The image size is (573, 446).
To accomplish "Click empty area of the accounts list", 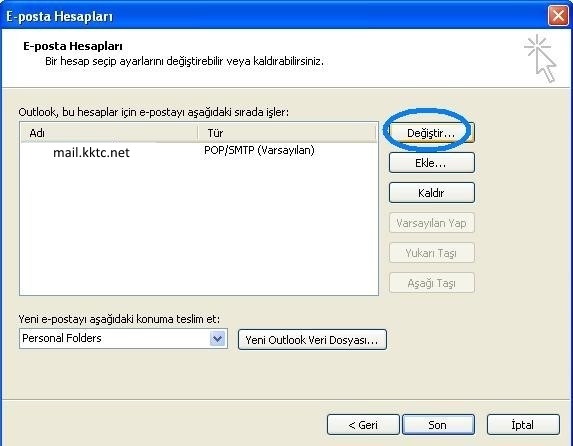I will point(199,227).
